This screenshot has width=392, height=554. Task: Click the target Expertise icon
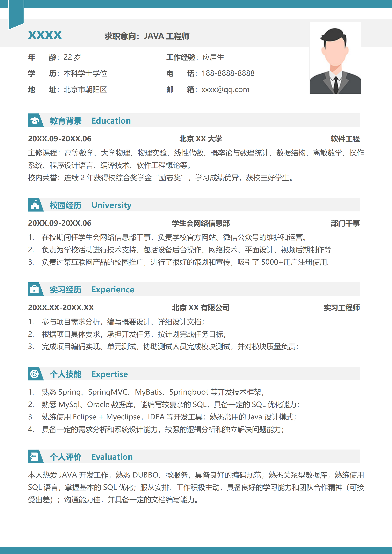35,374
